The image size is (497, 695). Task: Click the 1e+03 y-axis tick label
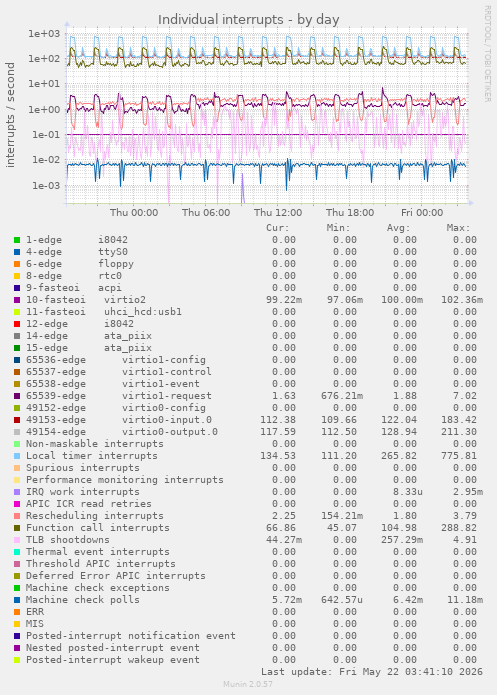tap(44, 34)
